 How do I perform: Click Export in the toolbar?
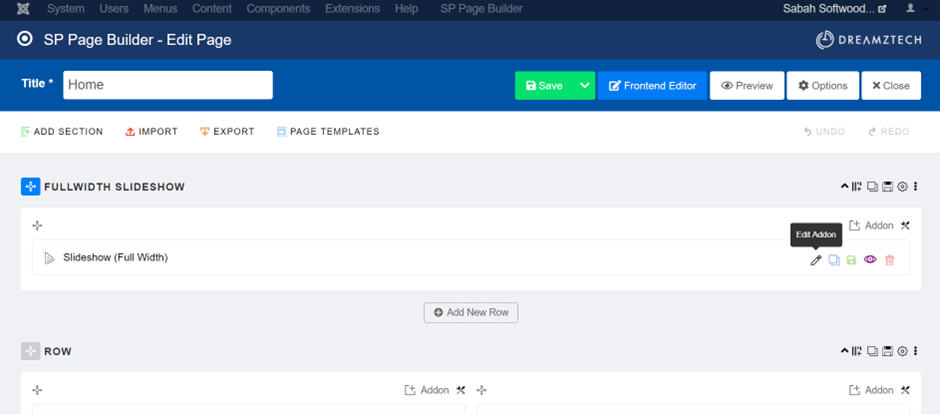click(x=227, y=132)
